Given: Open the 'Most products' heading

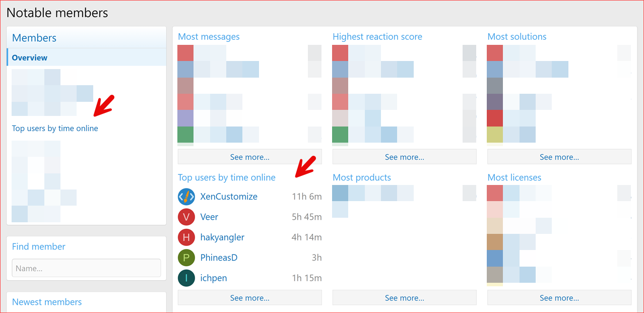Looking at the screenshot, I should click(x=361, y=177).
